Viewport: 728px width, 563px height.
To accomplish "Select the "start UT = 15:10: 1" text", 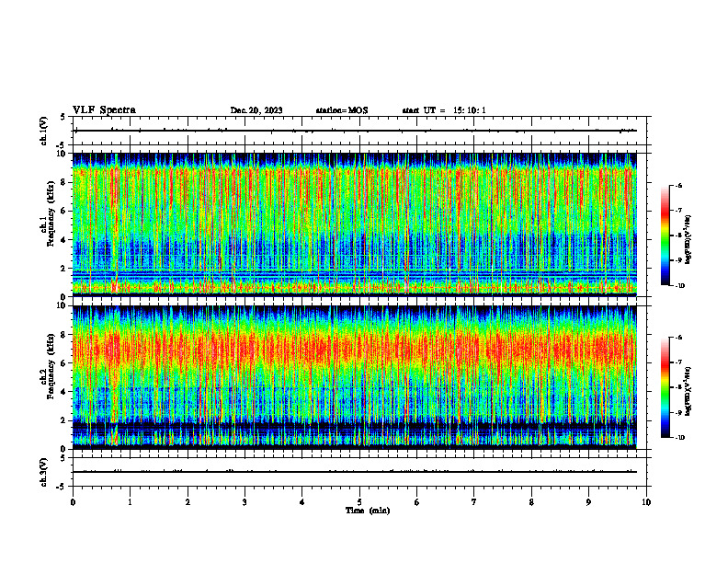I will click(x=444, y=110).
